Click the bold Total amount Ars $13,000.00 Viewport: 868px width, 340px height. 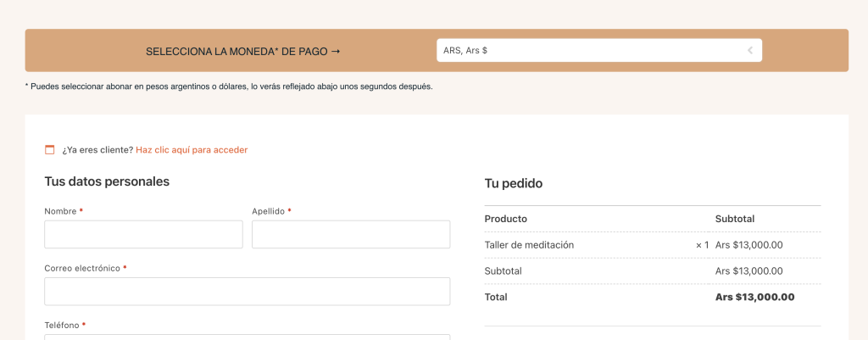tap(754, 297)
